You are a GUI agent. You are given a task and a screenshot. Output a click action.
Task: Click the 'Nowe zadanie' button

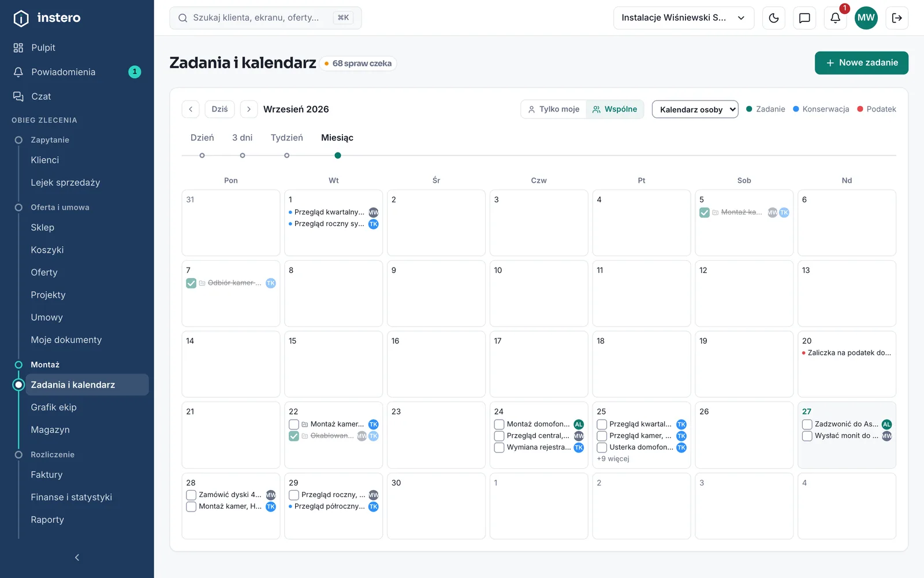coord(861,63)
